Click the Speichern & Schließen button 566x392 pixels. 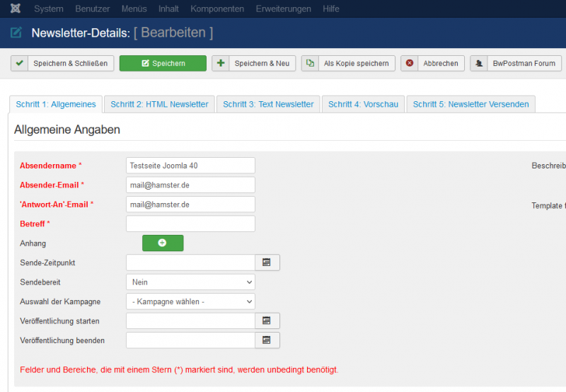pos(62,64)
